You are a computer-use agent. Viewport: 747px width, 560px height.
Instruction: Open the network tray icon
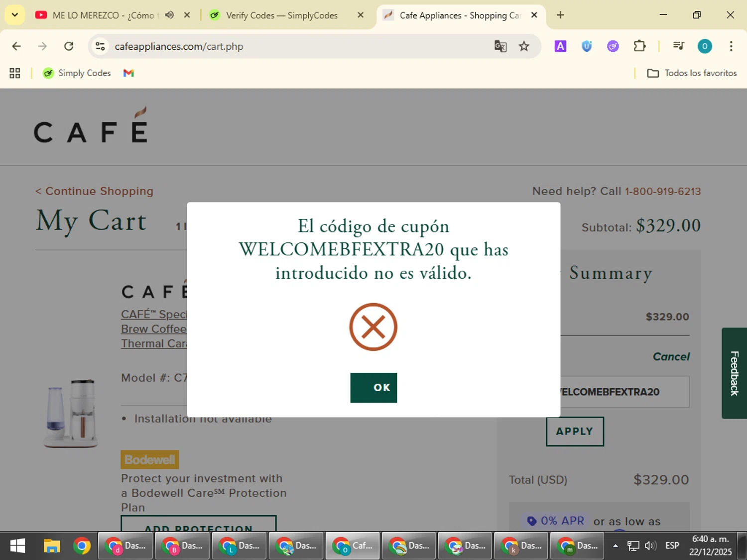pos(633,546)
